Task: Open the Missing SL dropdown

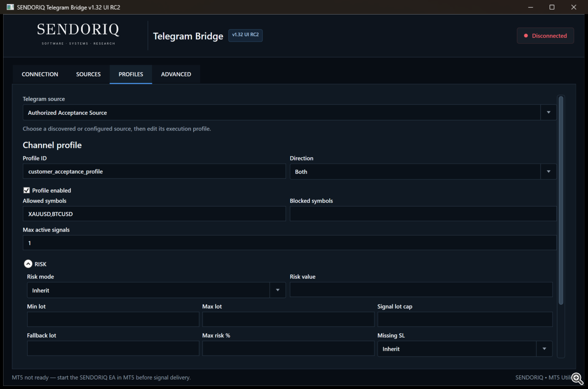Action: (465, 349)
